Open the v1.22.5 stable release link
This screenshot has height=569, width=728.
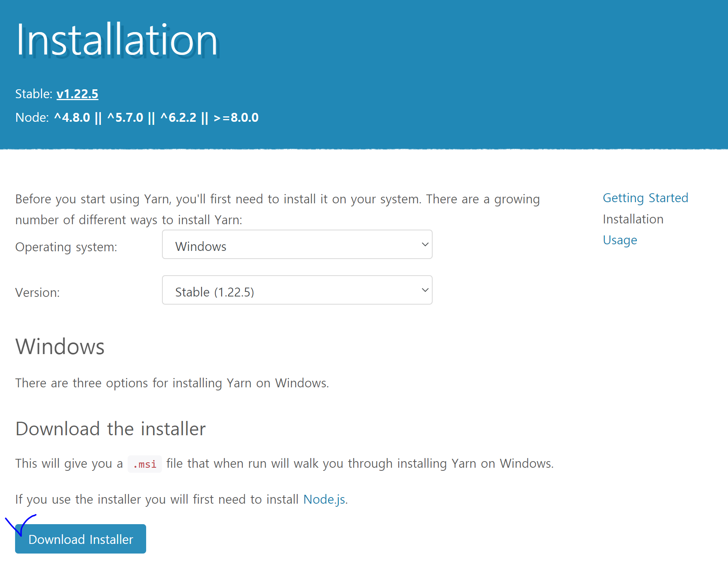click(77, 94)
